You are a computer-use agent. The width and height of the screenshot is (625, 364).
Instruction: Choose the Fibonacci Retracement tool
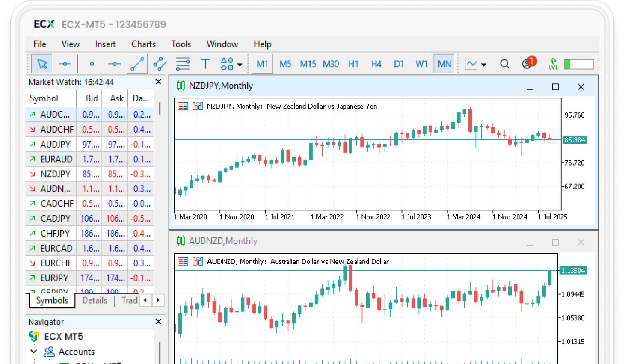pyautogui.click(x=183, y=63)
